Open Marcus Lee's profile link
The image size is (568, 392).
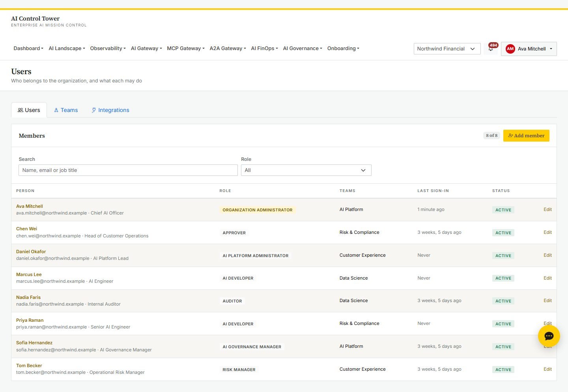(29, 274)
